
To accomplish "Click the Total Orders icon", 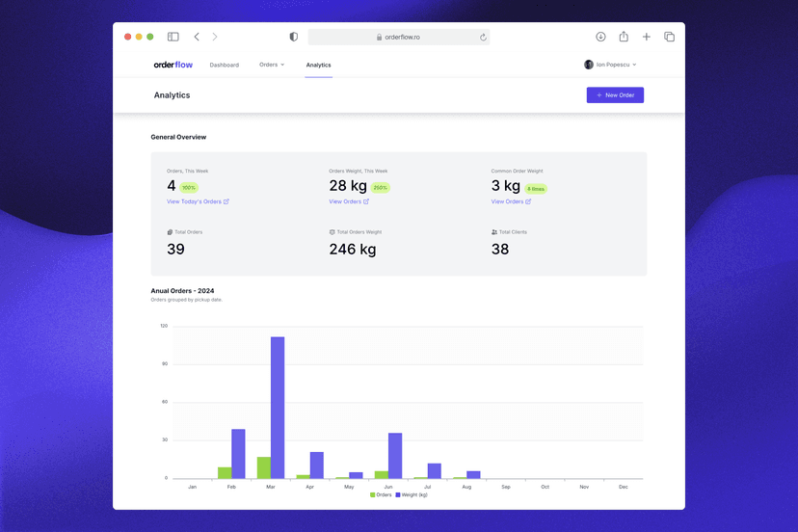I will [170, 232].
